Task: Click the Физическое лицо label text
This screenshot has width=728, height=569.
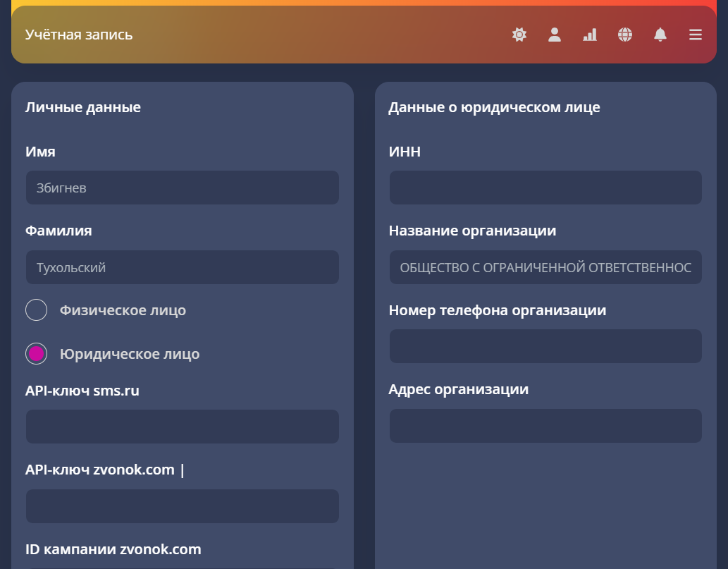Action: click(x=123, y=310)
